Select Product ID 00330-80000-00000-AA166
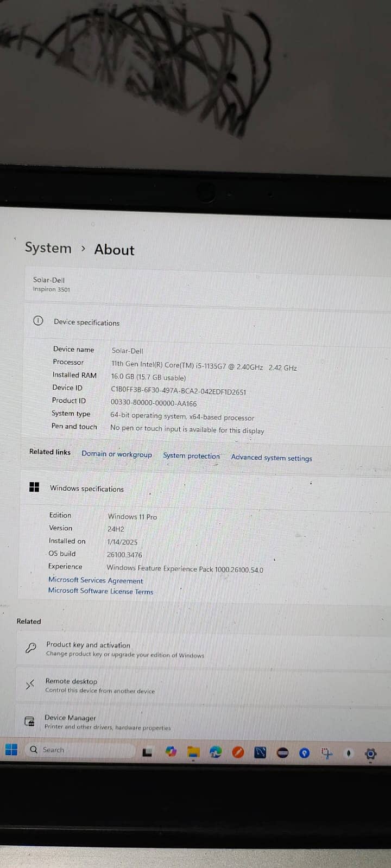 [154, 403]
